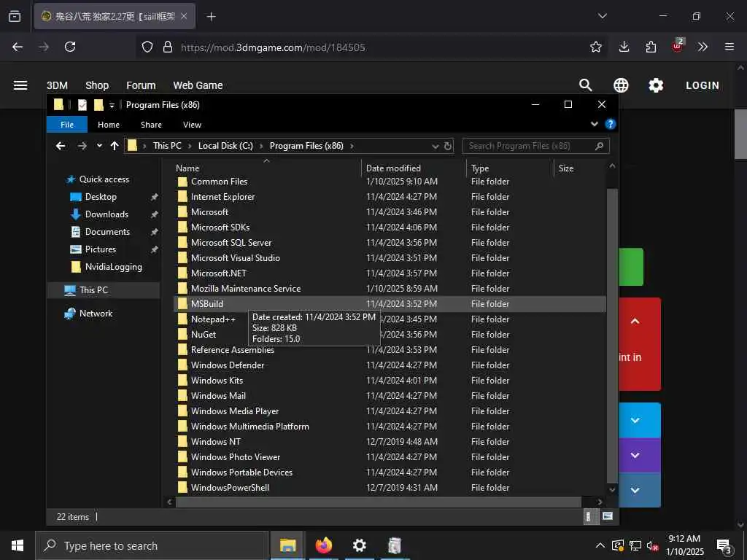Select the Windows Defender folder
The height and width of the screenshot is (560, 747).
[228, 365]
